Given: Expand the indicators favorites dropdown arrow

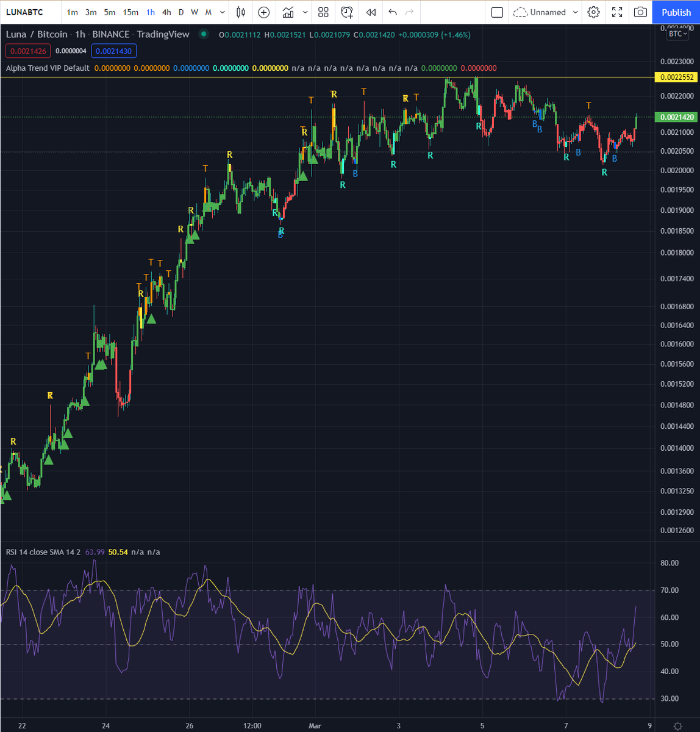Looking at the screenshot, I should point(305,12).
